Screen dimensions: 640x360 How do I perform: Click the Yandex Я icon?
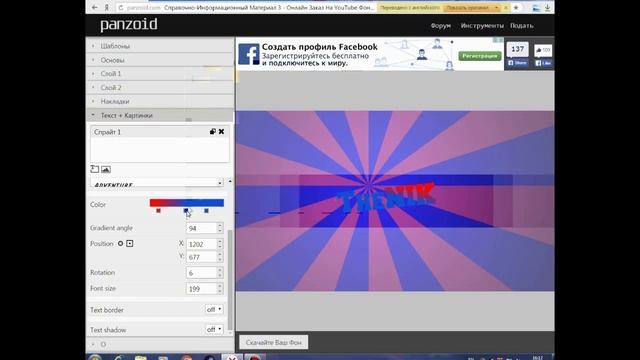pyautogui.click(x=107, y=7)
